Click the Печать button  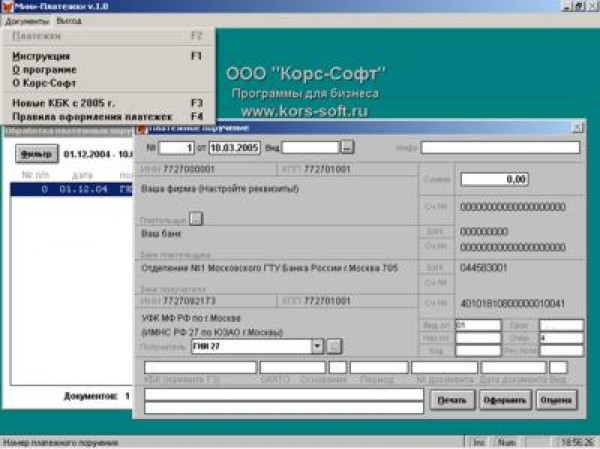pos(452,400)
